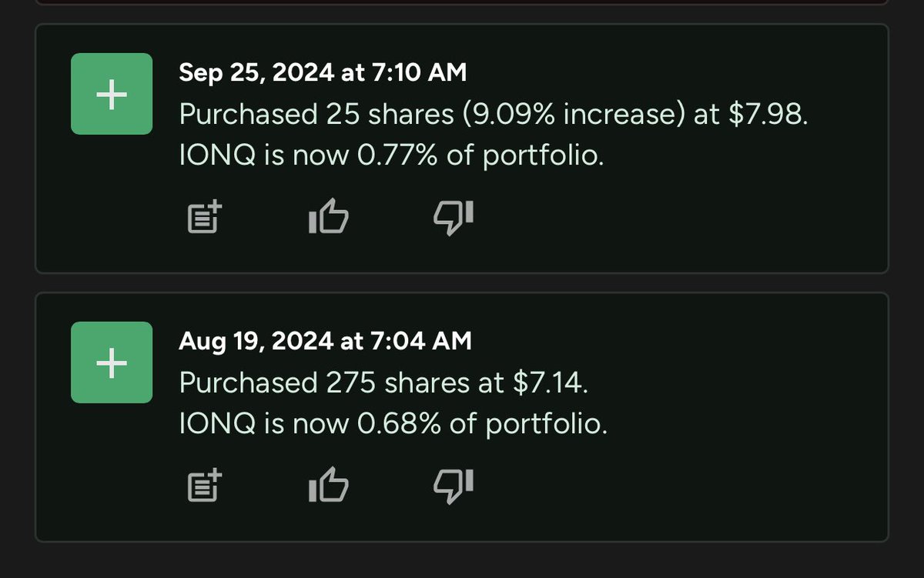
Task: Give thumbs down to the 275 shares purchase
Action: tap(454, 486)
